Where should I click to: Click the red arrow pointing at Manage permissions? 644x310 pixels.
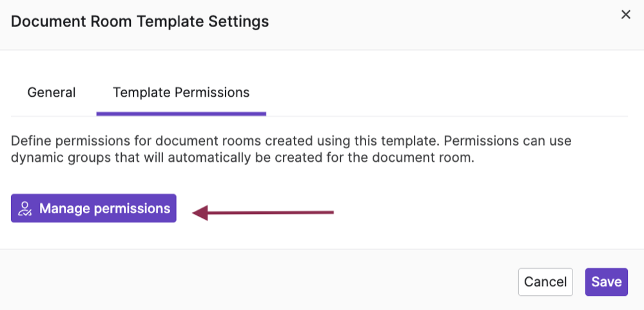point(271,211)
